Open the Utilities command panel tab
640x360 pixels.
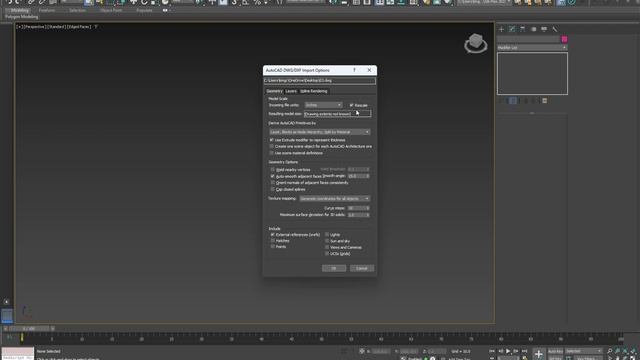click(554, 29)
